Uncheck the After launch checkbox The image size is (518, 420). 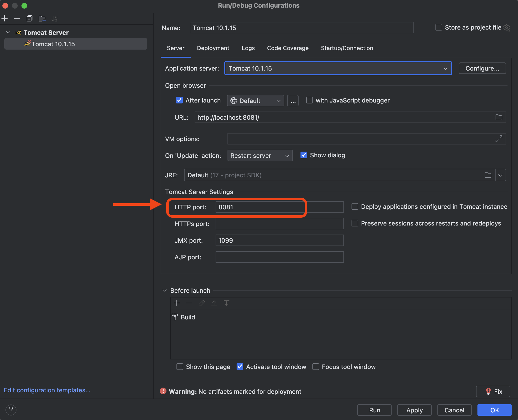(x=179, y=100)
